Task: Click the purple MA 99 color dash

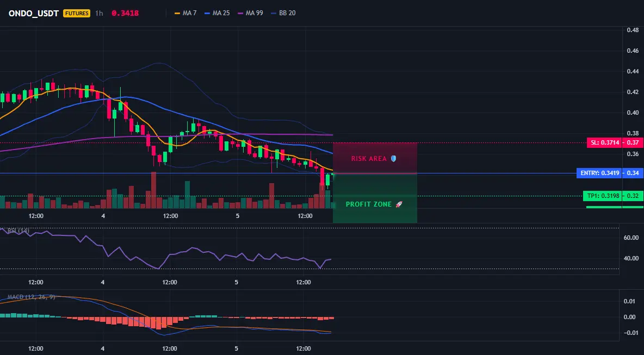Action: tap(240, 13)
